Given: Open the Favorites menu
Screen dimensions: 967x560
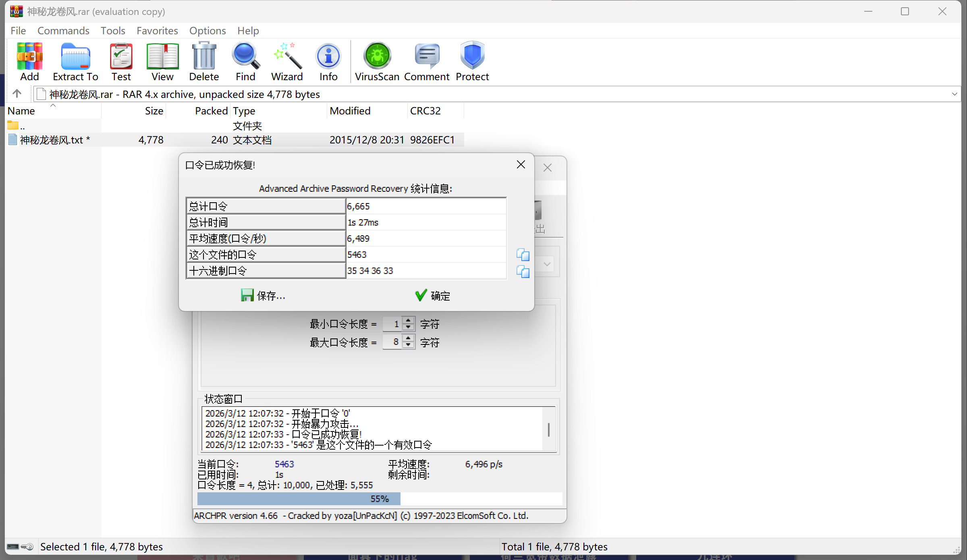Looking at the screenshot, I should (157, 31).
